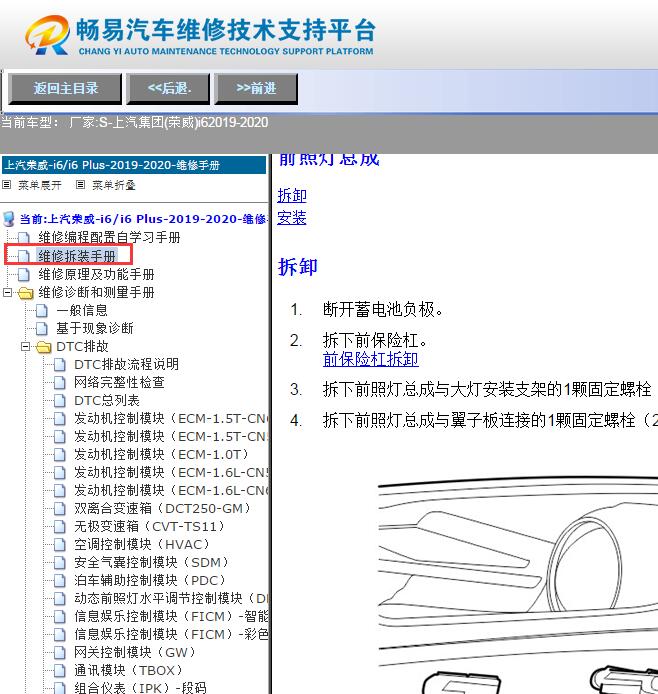
Task: Open 维修拆装手册 entry
Action: click(77, 256)
